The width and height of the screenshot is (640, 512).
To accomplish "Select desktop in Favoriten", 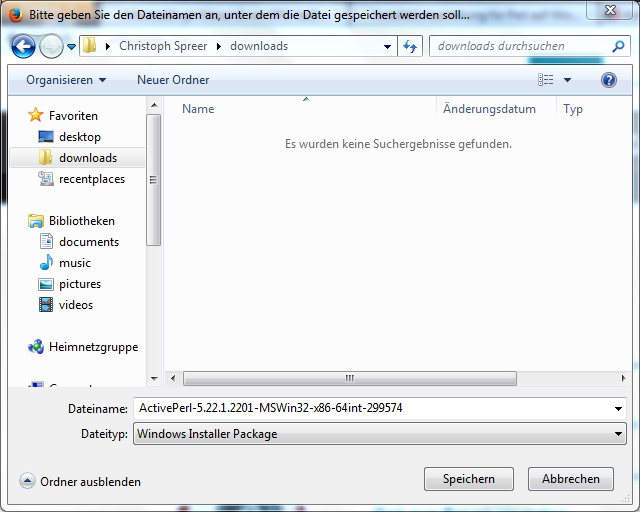I will tap(79, 137).
